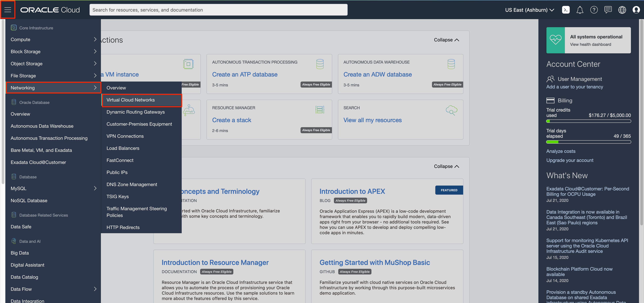Click the resource search field
The height and width of the screenshot is (303, 644).
coord(218,10)
